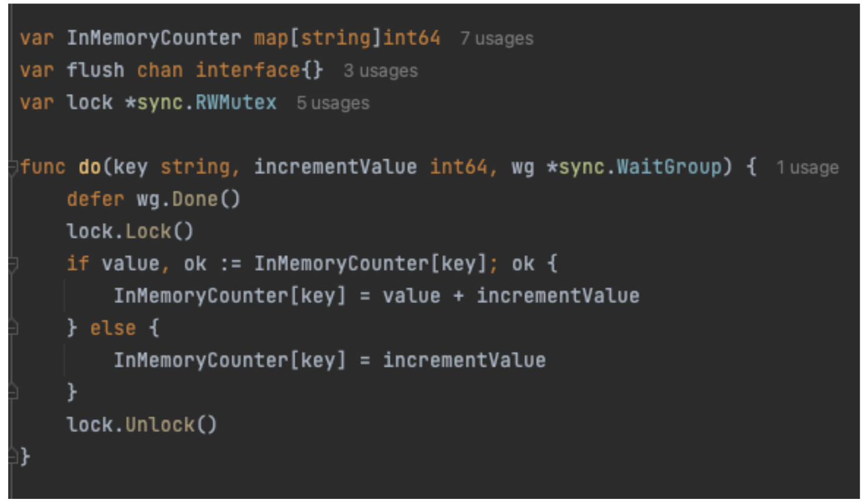Click the WaitGroup type in parameters

668,167
